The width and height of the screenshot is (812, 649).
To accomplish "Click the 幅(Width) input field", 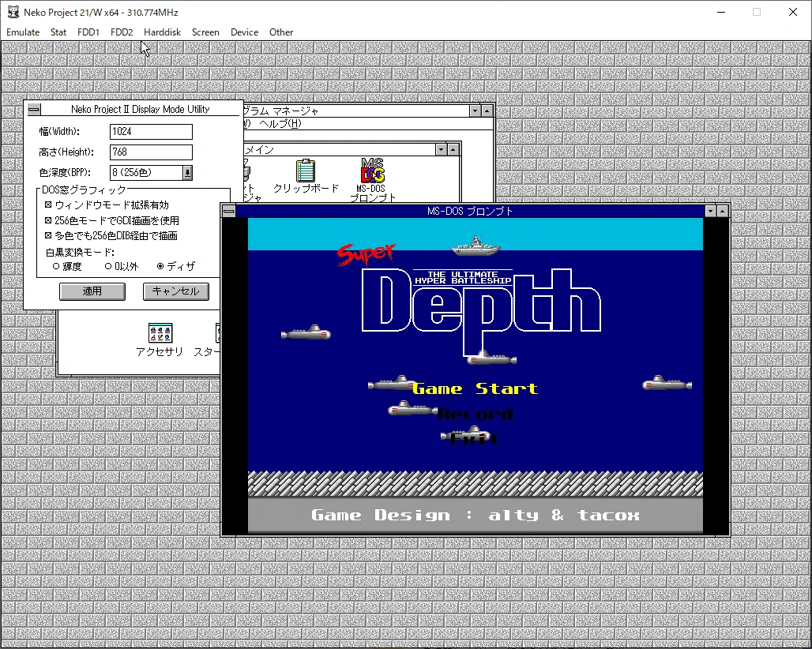I will (151, 131).
